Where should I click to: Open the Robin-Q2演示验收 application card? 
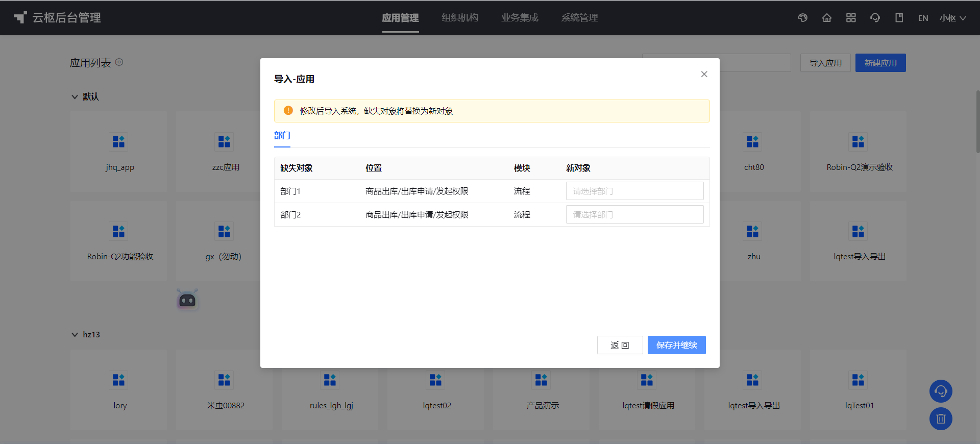859,152
